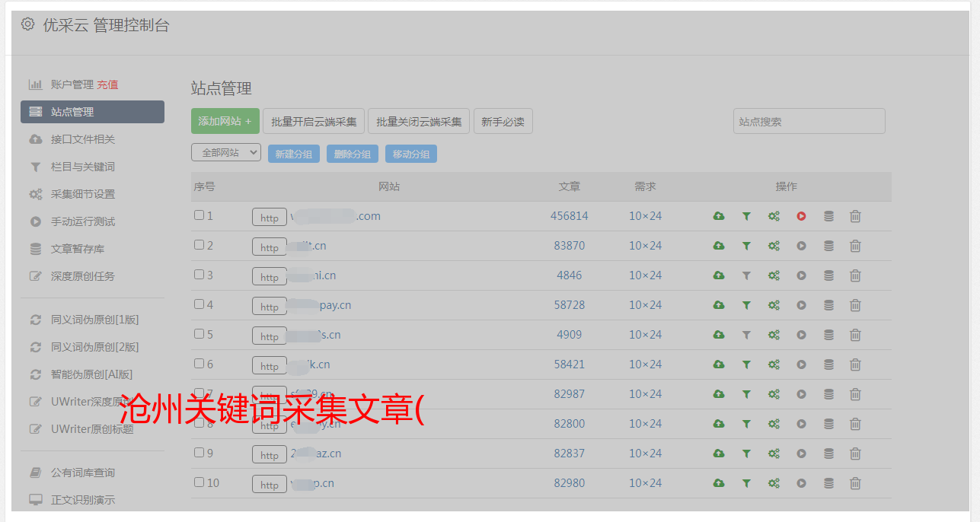
Task: Focus the 站点搜索 search field
Action: point(809,121)
